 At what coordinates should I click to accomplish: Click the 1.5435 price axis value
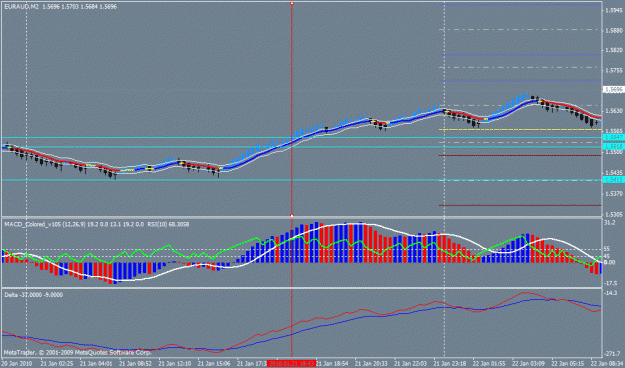point(614,172)
